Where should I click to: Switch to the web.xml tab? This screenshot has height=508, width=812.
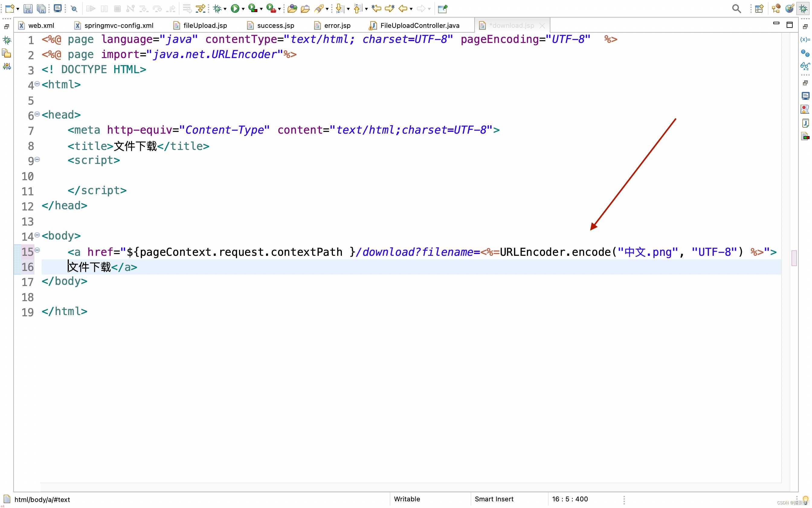[x=36, y=25]
